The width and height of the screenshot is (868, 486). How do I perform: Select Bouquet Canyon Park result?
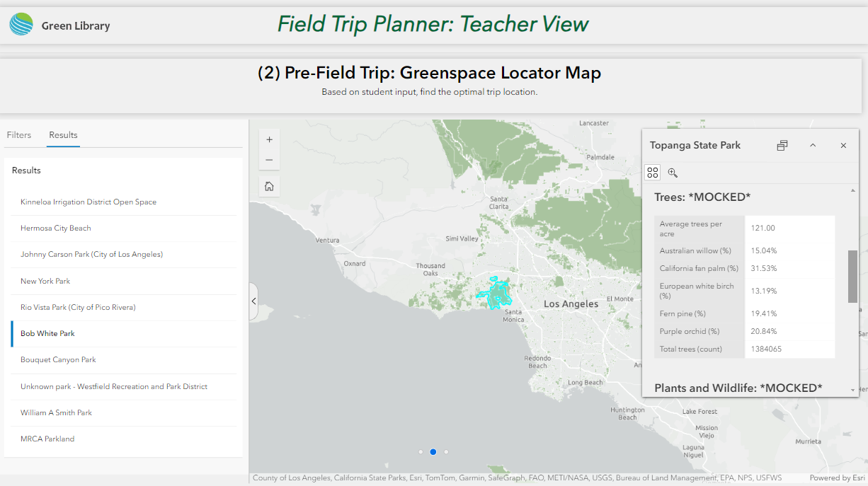(x=58, y=360)
